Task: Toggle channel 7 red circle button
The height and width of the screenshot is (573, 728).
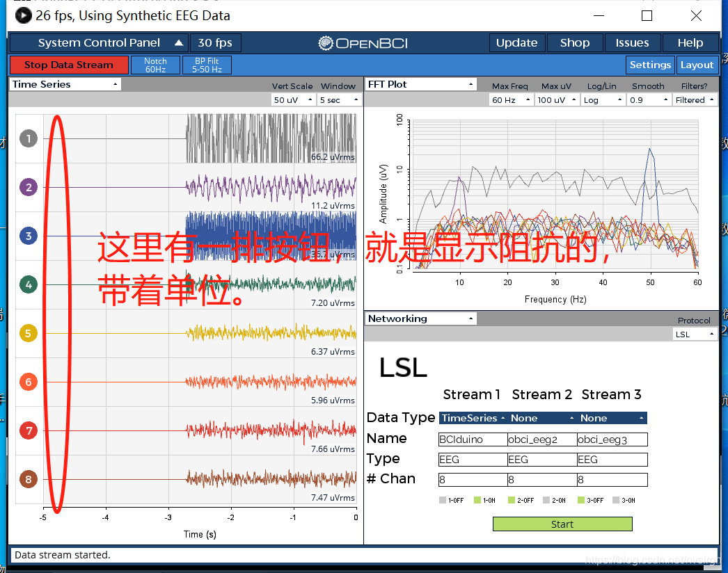Action: (29, 430)
